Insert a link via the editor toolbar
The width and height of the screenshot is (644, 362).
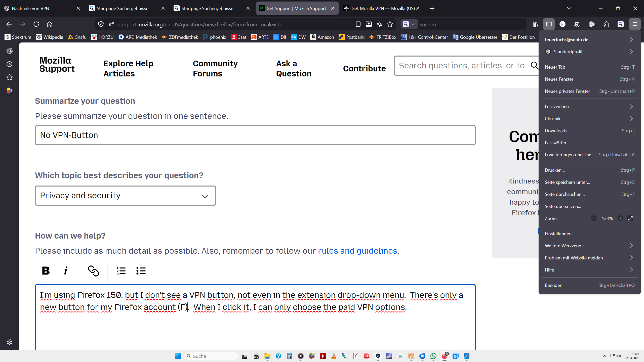point(94,271)
